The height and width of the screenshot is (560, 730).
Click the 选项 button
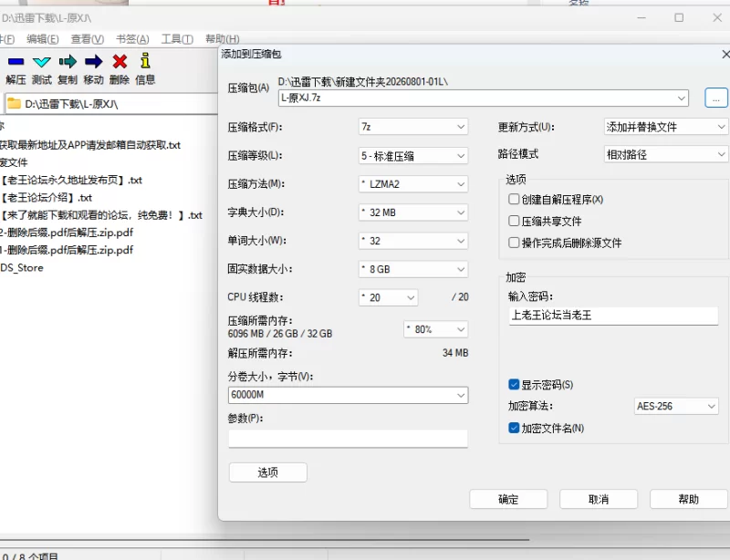[x=267, y=472]
